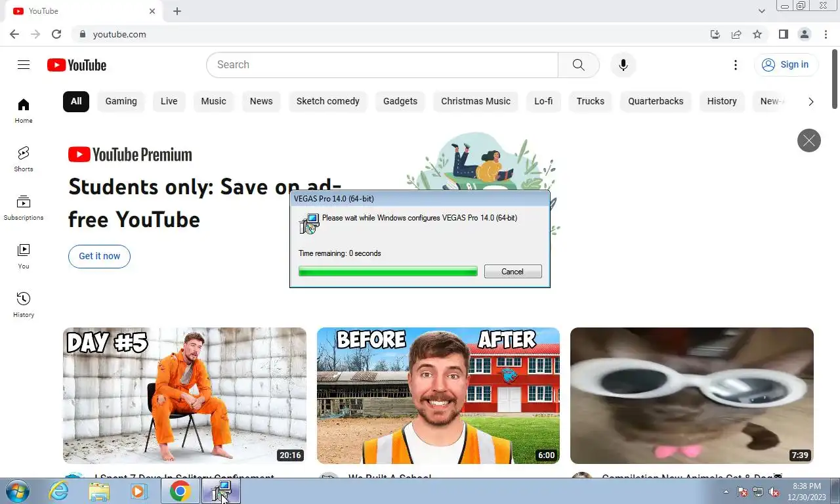Select the Gaming filter chip
The width and height of the screenshot is (840, 504).
click(x=121, y=101)
